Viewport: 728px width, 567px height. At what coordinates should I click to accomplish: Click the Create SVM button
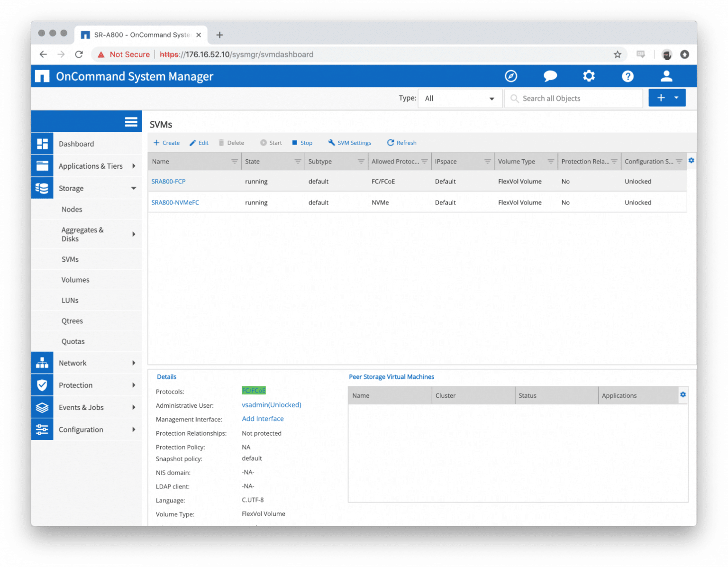(166, 143)
